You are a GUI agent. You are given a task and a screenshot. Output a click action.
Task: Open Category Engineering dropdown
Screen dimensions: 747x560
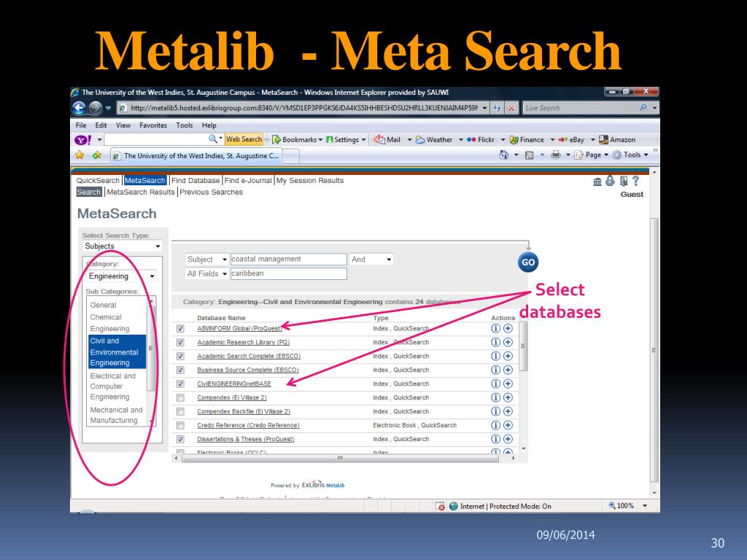122,276
